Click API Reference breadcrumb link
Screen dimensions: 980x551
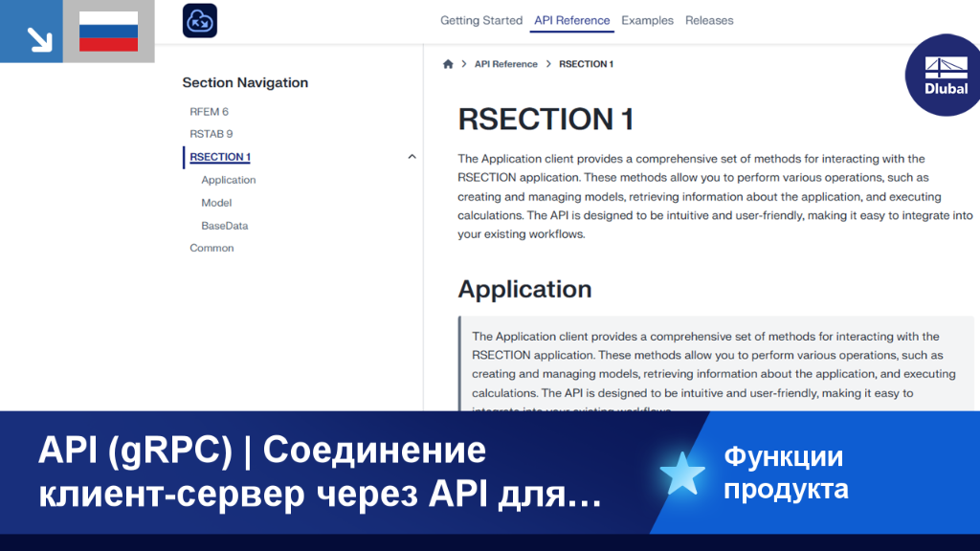click(x=505, y=64)
